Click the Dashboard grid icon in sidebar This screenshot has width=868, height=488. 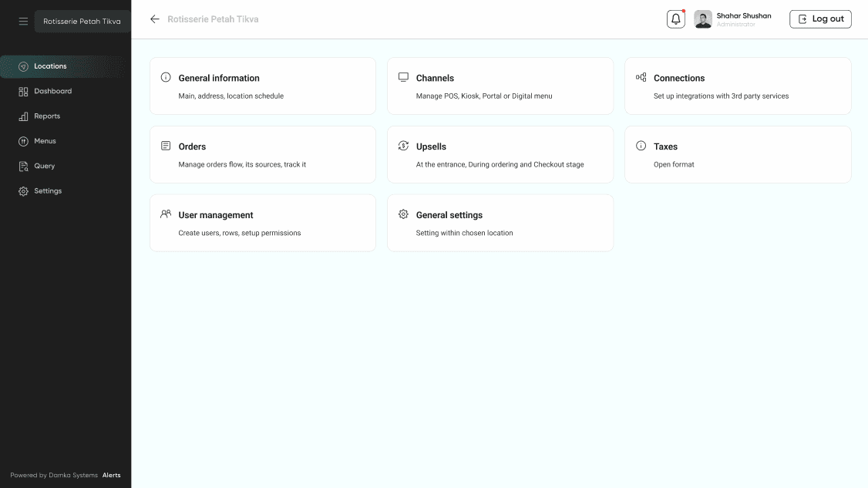click(23, 92)
